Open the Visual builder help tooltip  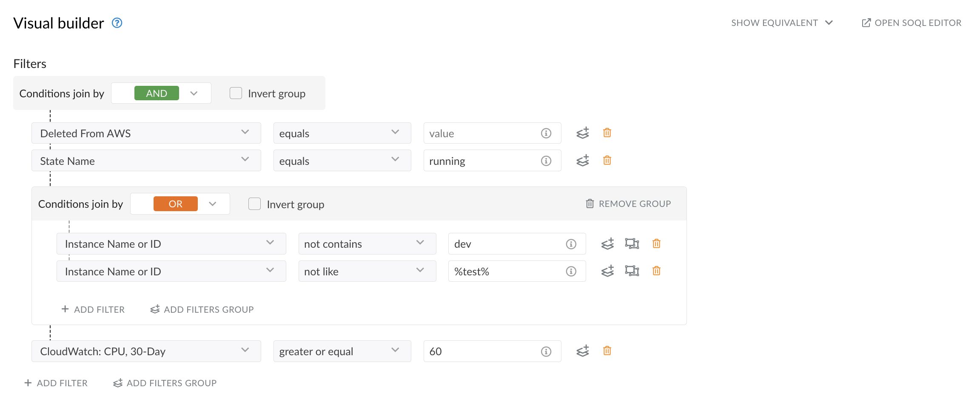(x=116, y=23)
